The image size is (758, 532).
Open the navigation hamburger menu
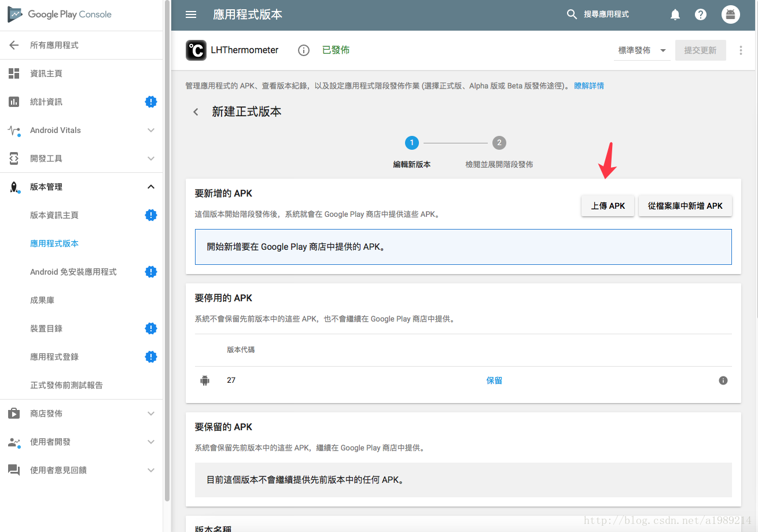coord(191,14)
